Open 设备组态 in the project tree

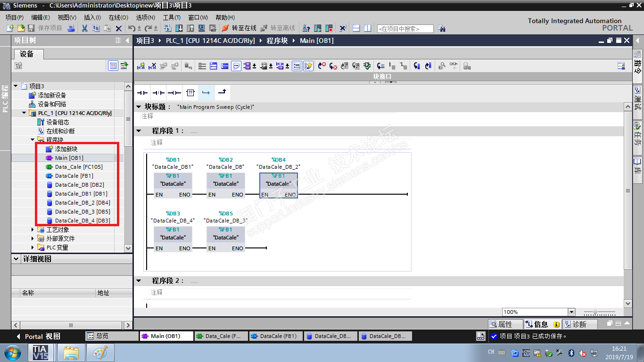coord(58,122)
